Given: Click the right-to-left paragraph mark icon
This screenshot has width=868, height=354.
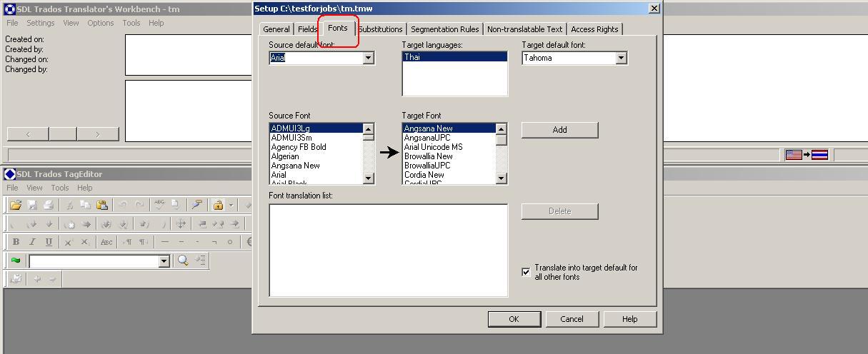Looking at the screenshot, I should [144, 242].
